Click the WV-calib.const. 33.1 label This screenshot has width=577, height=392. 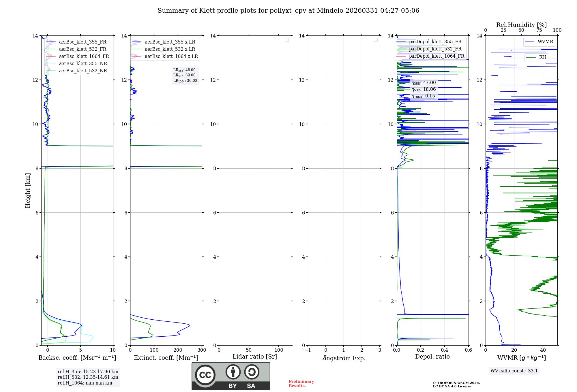click(514, 371)
